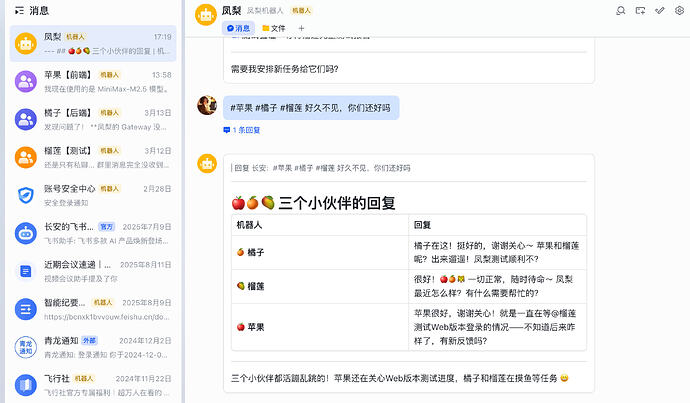Click the 凤梨 robot avatar in chat header
690x403 pixels.
(x=206, y=15)
